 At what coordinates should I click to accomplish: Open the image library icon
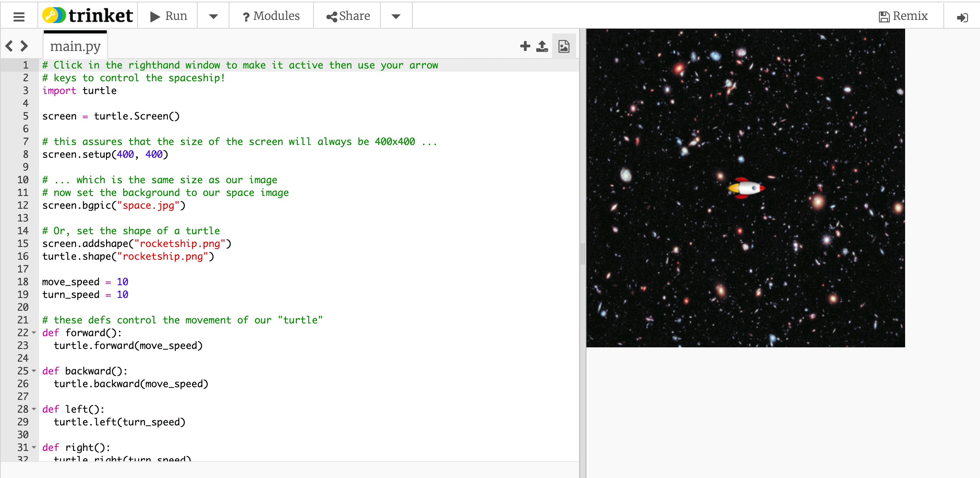pos(564,46)
